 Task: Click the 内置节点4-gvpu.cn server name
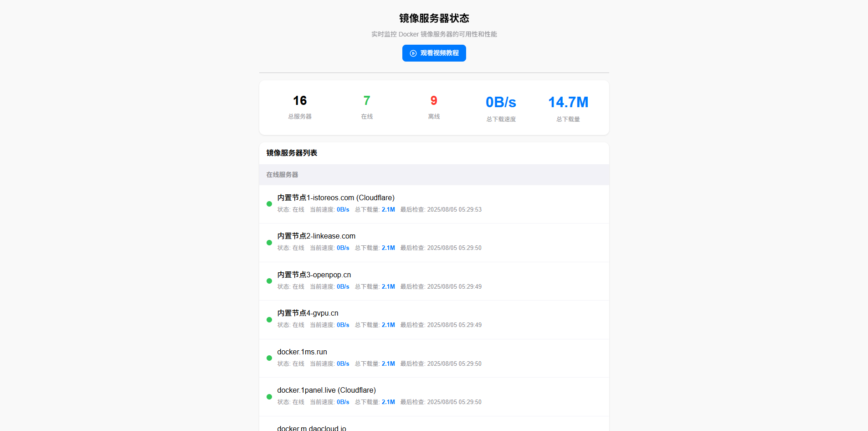point(308,313)
